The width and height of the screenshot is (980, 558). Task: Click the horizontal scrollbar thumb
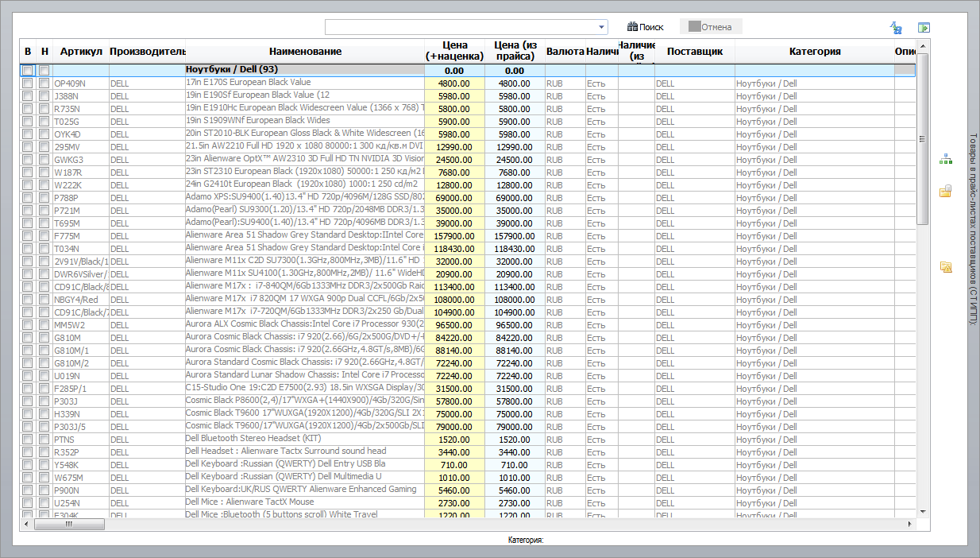click(68, 525)
